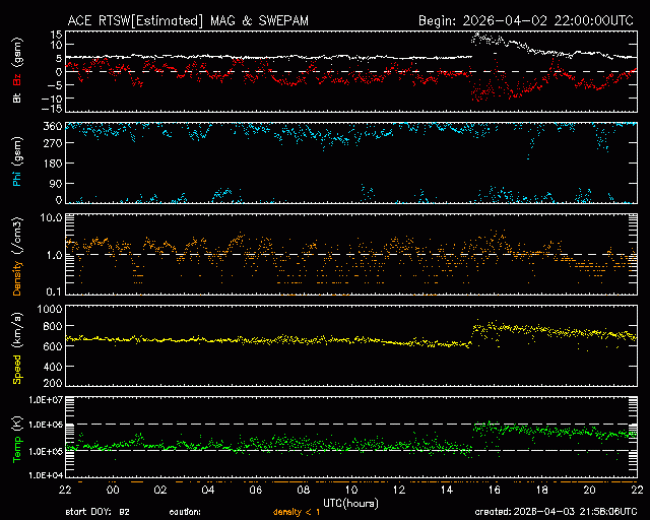Click the "360" tick on the Phi axis

pos(54,126)
